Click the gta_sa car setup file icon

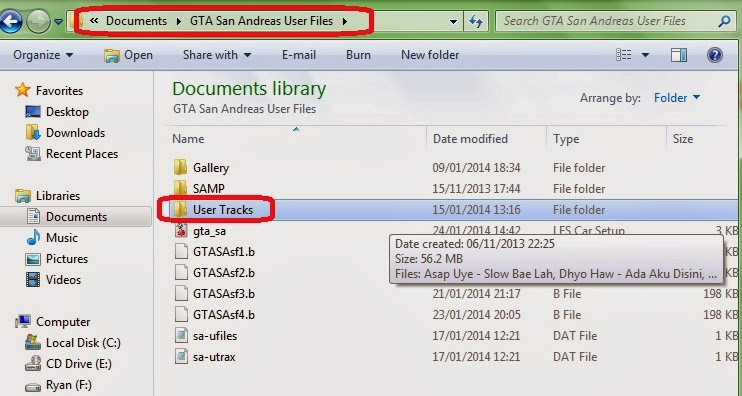[x=181, y=230]
